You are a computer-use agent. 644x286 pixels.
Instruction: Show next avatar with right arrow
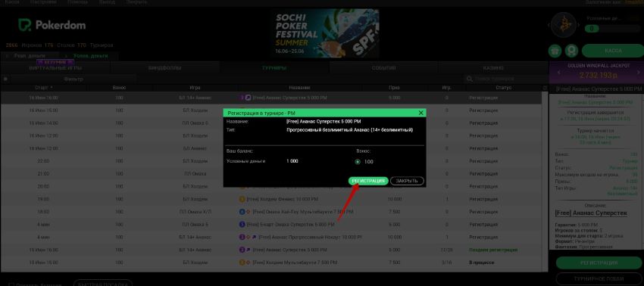[x=579, y=26]
